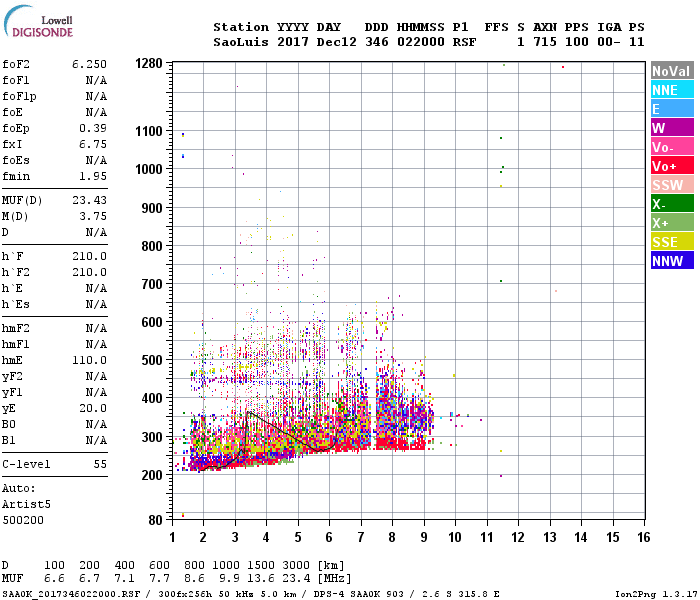
Task: Click the year 2017 in header
Action: (x=293, y=42)
